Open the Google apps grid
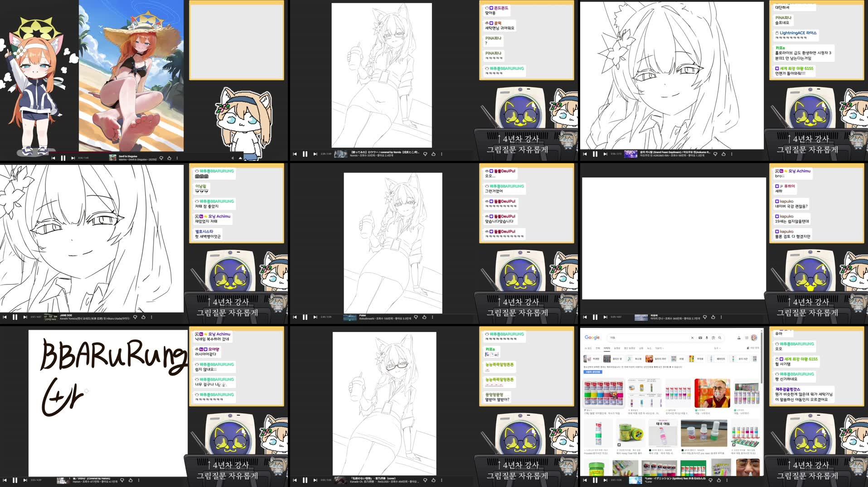Viewport: 868px width, 487px height. click(746, 338)
